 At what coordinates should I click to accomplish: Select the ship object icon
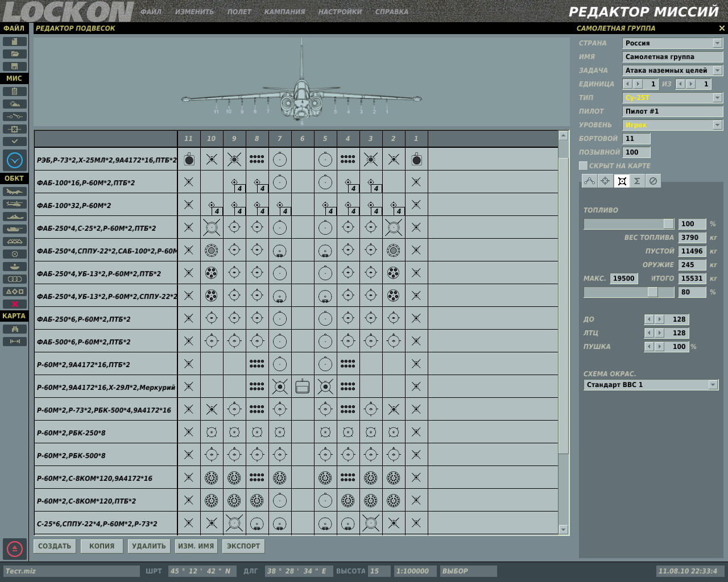(15, 217)
